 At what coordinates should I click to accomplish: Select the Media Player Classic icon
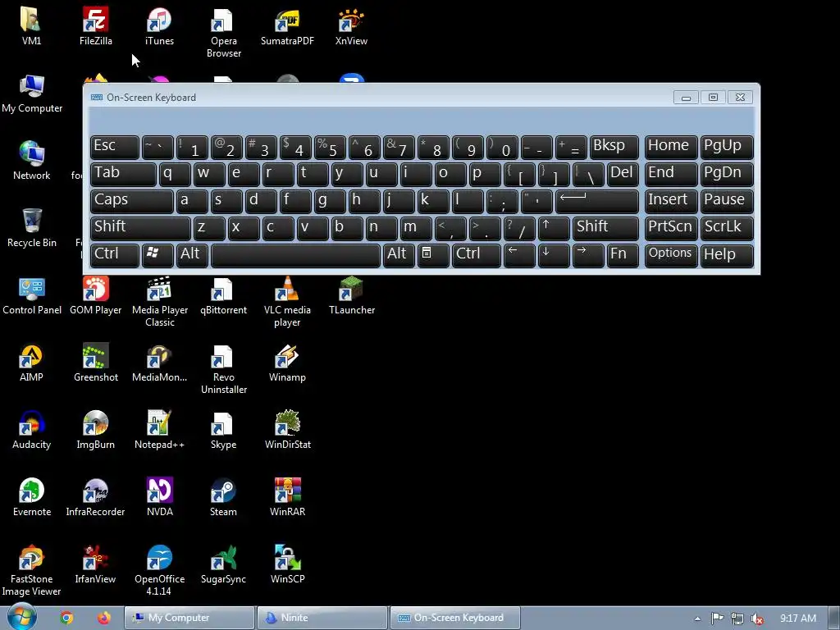pos(160,302)
